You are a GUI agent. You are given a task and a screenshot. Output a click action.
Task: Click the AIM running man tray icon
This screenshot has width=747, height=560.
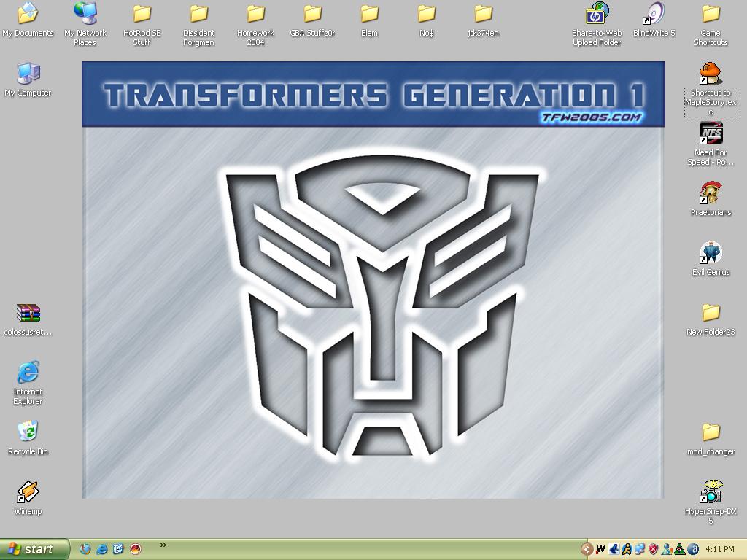click(x=627, y=549)
